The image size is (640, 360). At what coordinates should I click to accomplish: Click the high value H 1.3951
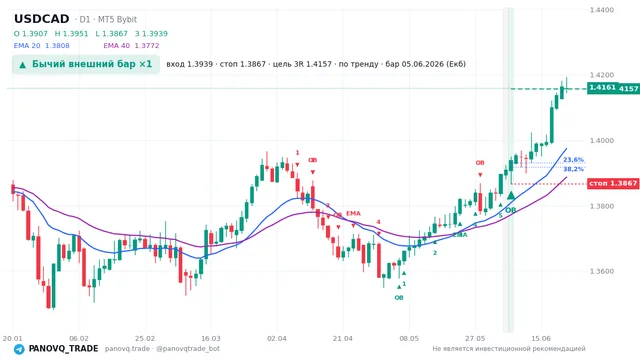tap(71, 34)
